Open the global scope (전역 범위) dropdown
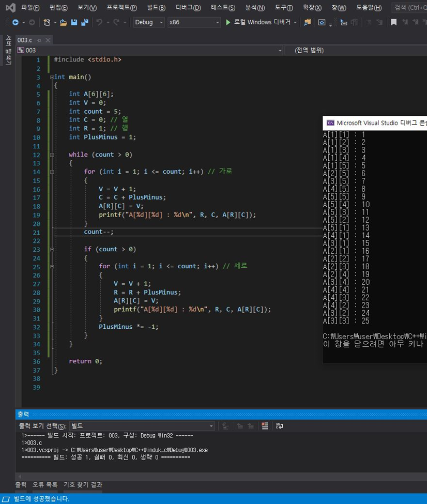427x504 pixels. point(356,50)
